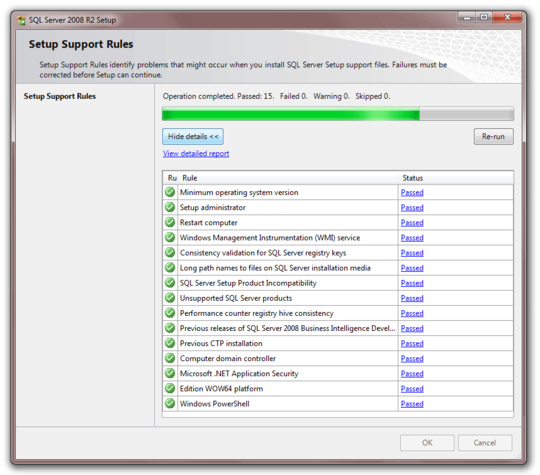Click the check icon for Previous CTP installation
Image resolution: width=540 pixels, height=475 pixels.
tap(170, 343)
